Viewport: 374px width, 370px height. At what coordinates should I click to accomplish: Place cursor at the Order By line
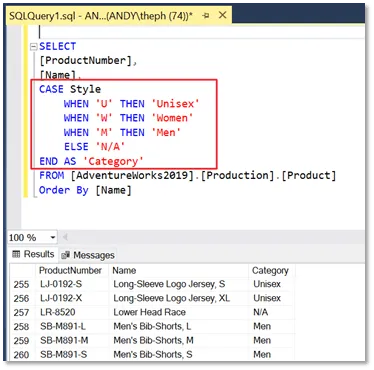(x=85, y=190)
